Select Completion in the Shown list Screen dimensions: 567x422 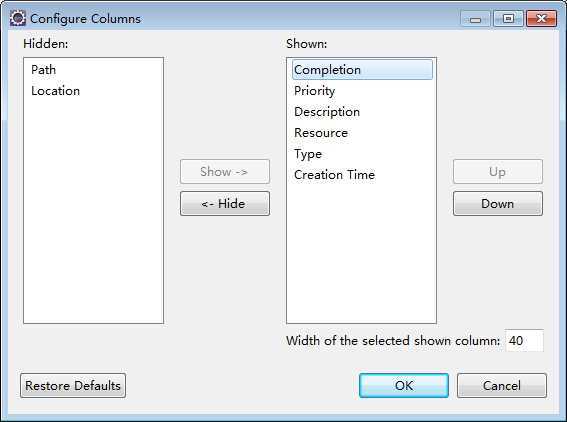point(362,69)
